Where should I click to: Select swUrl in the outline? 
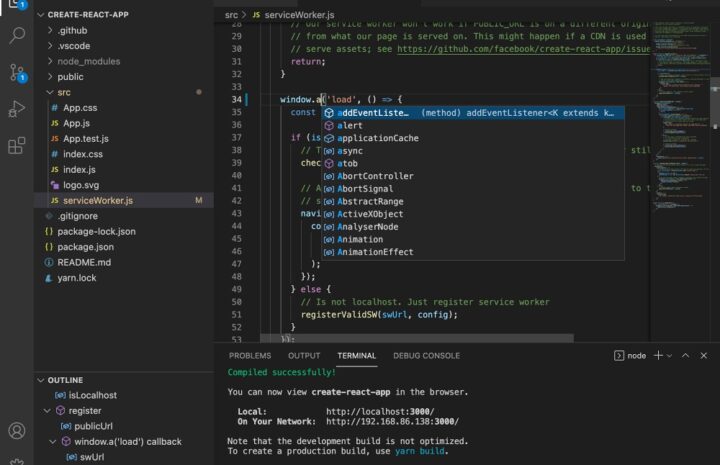tap(92, 457)
